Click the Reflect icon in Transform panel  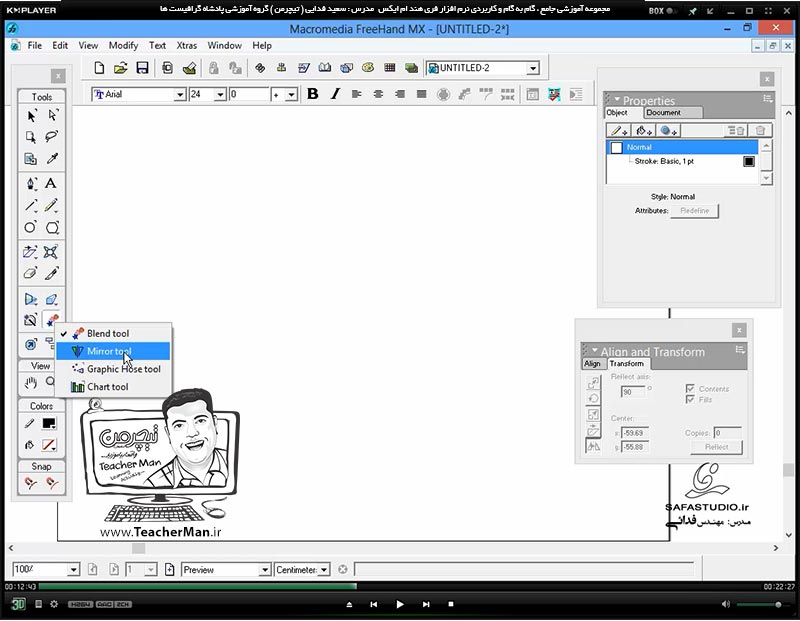(x=593, y=446)
